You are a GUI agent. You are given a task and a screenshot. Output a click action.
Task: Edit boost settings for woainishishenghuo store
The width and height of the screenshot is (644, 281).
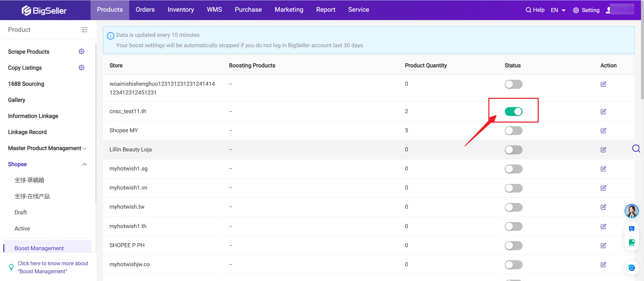(603, 84)
